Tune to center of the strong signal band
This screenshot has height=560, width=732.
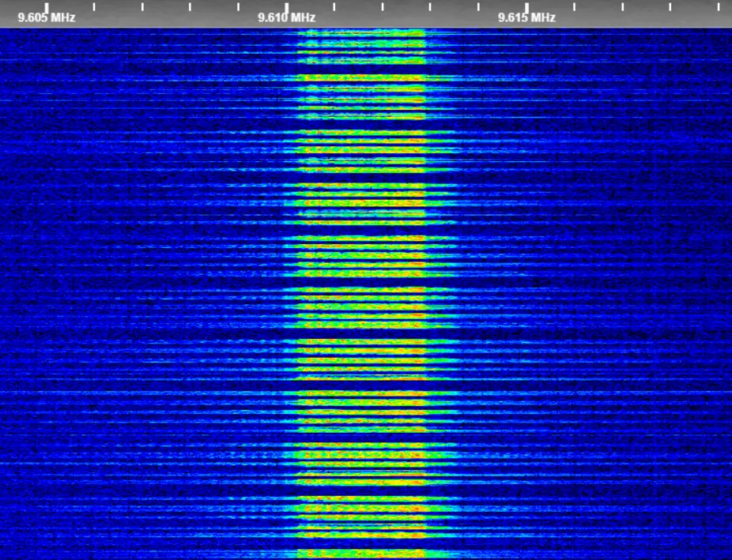coord(362,292)
